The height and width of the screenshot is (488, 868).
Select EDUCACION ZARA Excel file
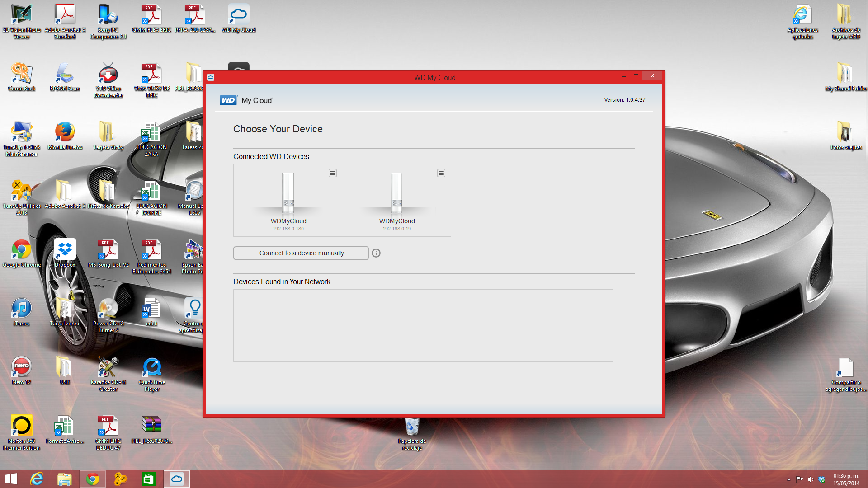pos(151,139)
